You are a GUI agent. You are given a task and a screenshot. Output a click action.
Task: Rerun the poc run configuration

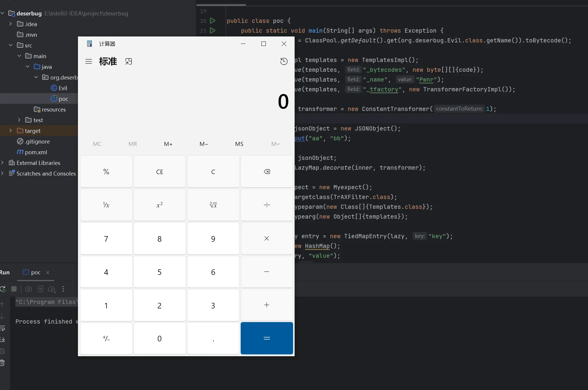click(3, 289)
